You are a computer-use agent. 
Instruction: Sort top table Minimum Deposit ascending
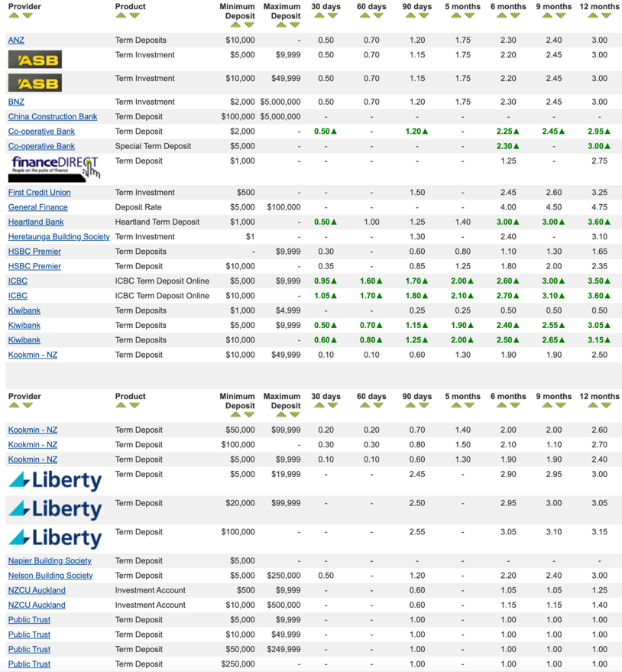point(235,25)
